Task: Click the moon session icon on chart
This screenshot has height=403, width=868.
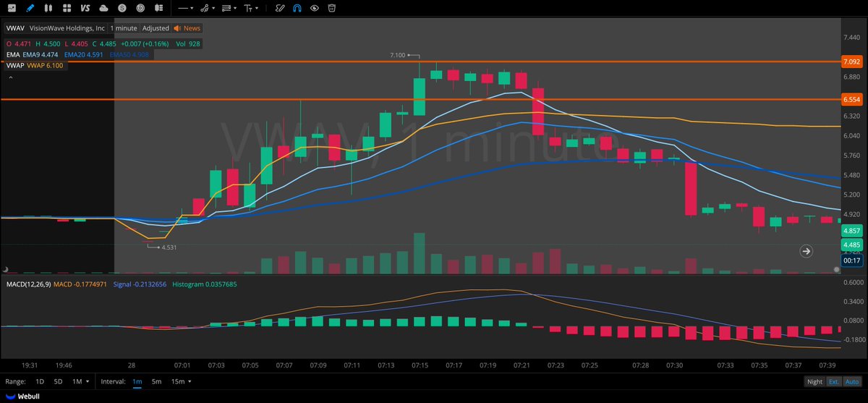Action: coord(5,270)
